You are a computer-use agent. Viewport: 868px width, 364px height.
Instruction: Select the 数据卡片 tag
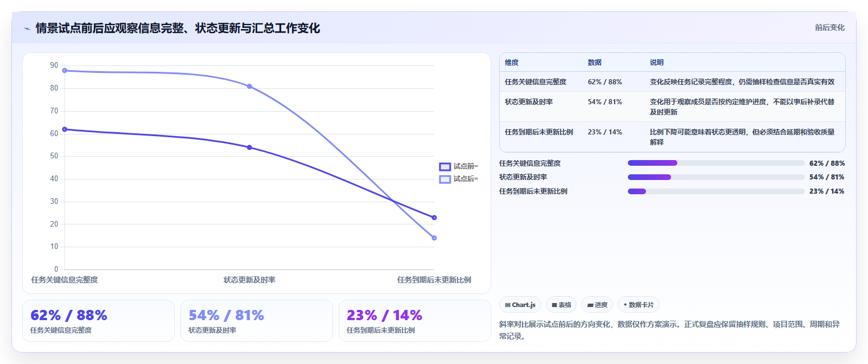coord(639,305)
